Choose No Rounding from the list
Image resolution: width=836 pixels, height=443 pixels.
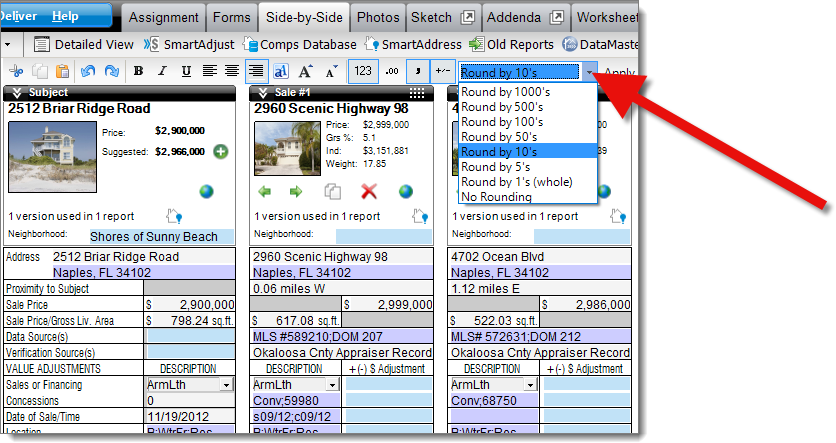(x=496, y=197)
